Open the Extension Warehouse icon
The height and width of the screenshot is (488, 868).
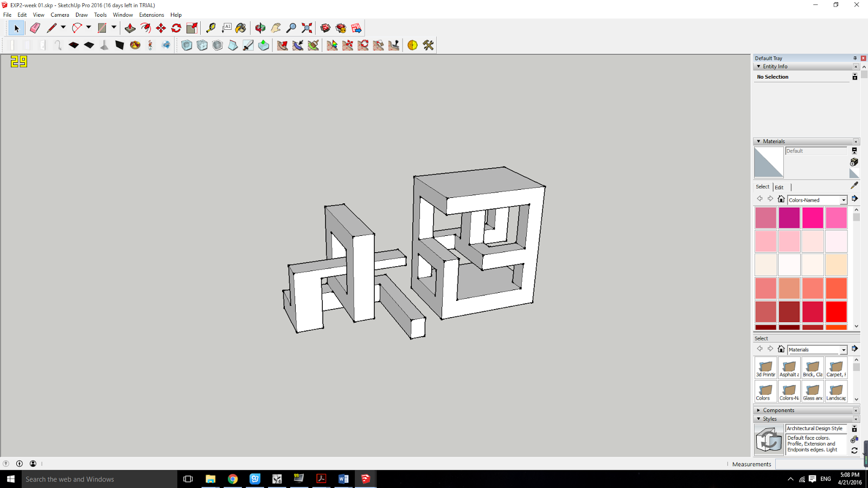tap(341, 28)
